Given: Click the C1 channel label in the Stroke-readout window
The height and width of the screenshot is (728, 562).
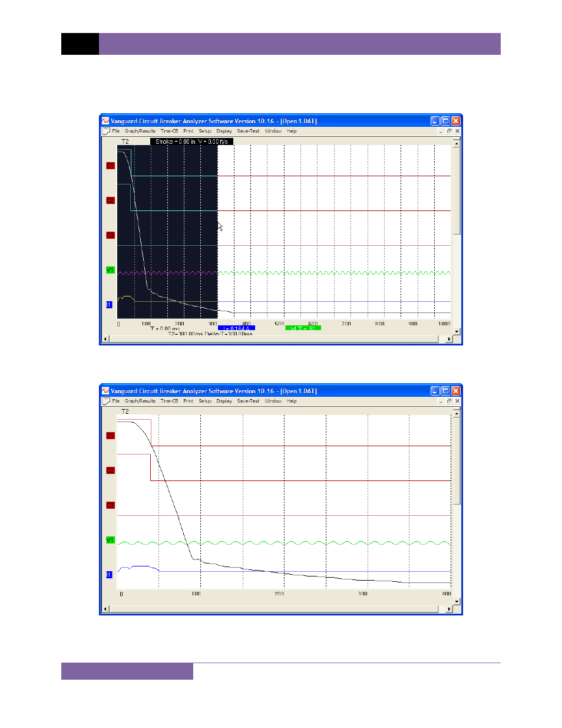Looking at the screenshot, I should (x=110, y=166).
